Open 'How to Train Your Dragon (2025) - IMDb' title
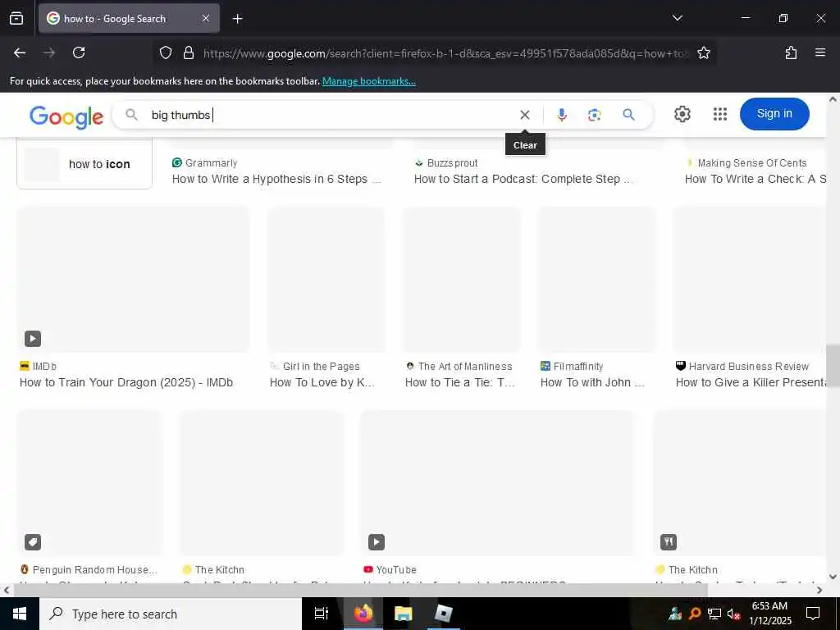This screenshot has height=630, width=840. pos(126,382)
